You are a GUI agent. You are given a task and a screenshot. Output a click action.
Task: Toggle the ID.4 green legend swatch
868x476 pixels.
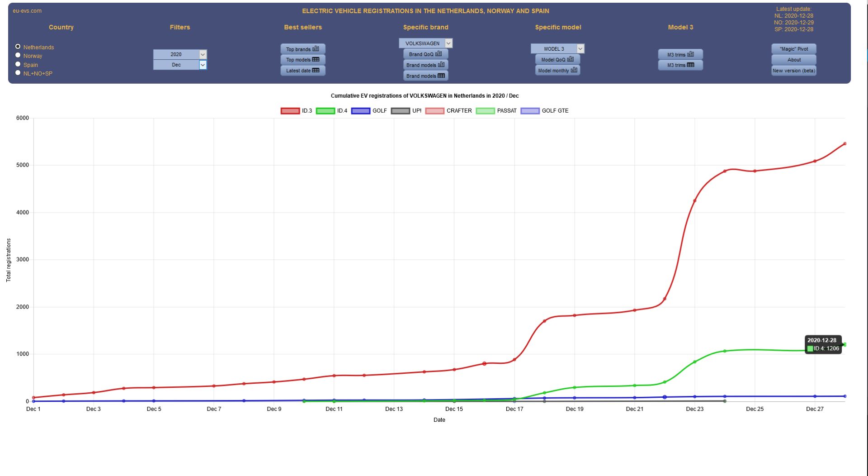point(325,111)
